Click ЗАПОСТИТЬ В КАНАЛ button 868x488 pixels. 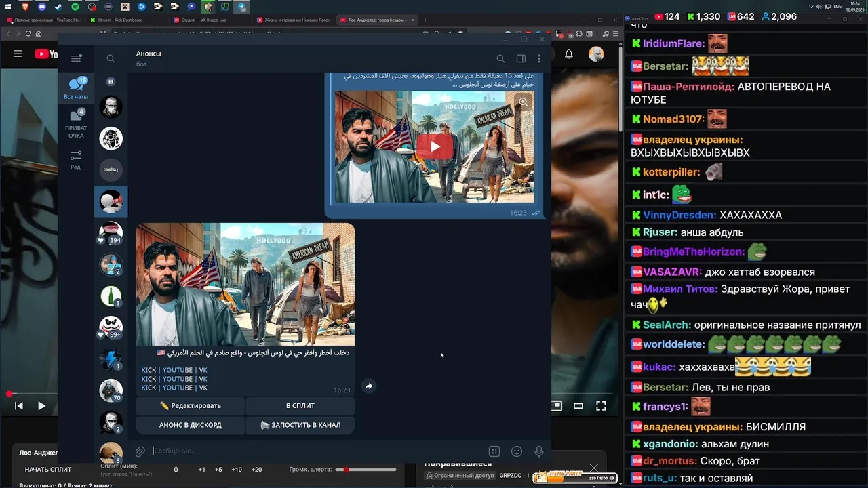(x=300, y=425)
